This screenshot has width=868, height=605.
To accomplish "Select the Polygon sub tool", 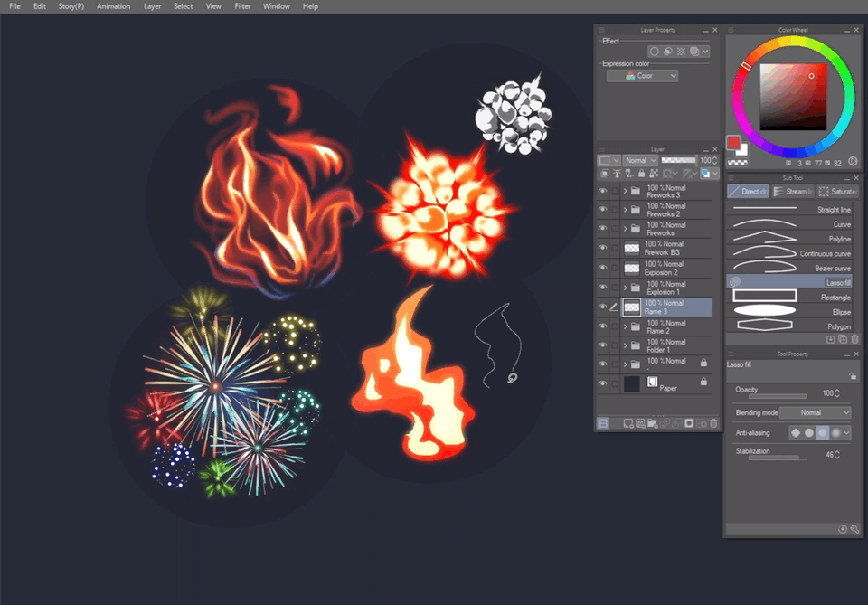I will [789, 326].
